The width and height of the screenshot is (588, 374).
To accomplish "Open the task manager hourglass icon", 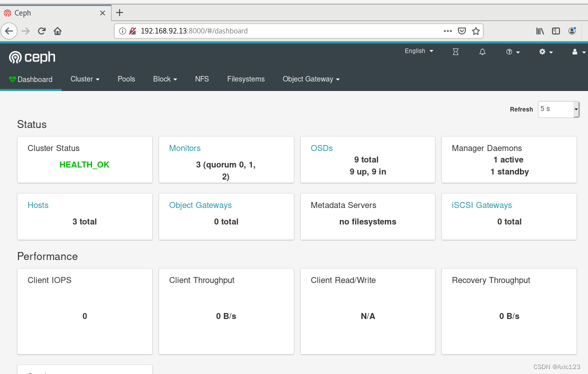I will [x=455, y=51].
